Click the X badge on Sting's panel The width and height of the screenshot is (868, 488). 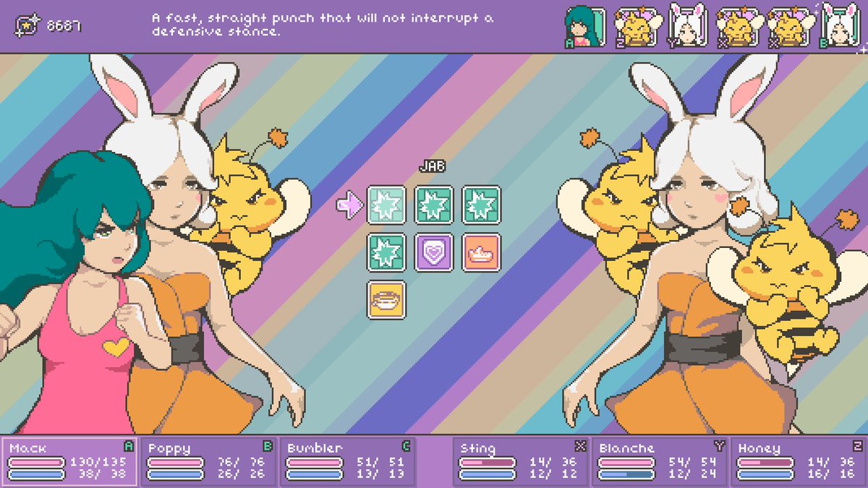(580, 446)
